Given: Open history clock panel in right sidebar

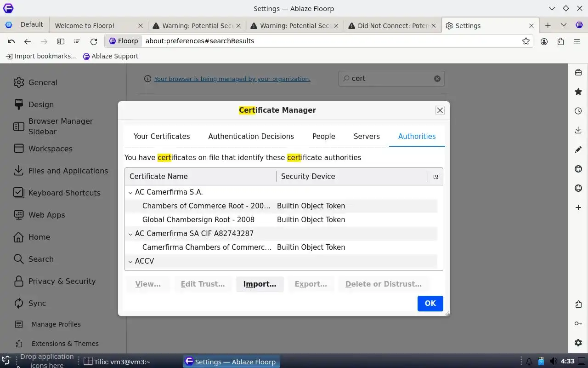Looking at the screenshot, I should (578, 111).
